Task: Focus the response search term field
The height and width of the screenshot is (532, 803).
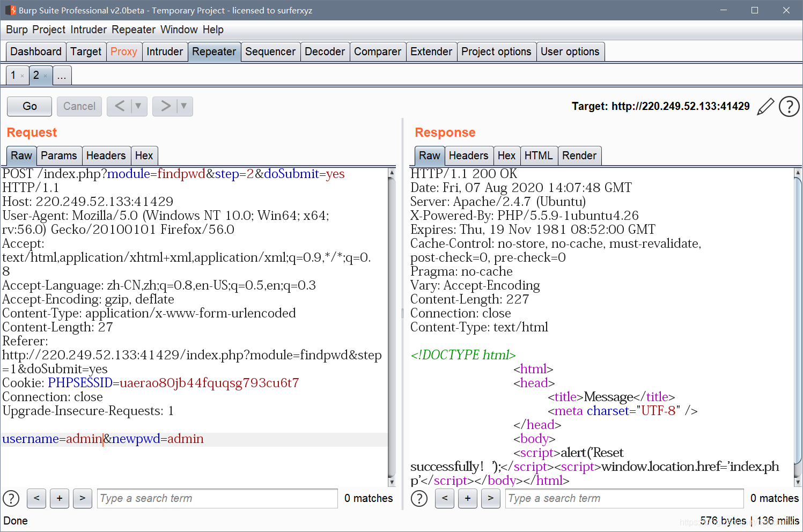Action: 624,498
